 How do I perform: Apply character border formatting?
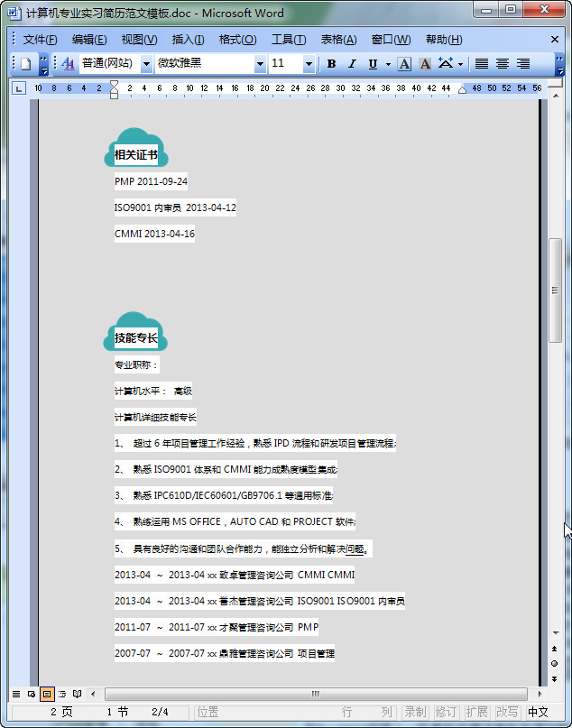pyautogui.click(x=404, y=64)
